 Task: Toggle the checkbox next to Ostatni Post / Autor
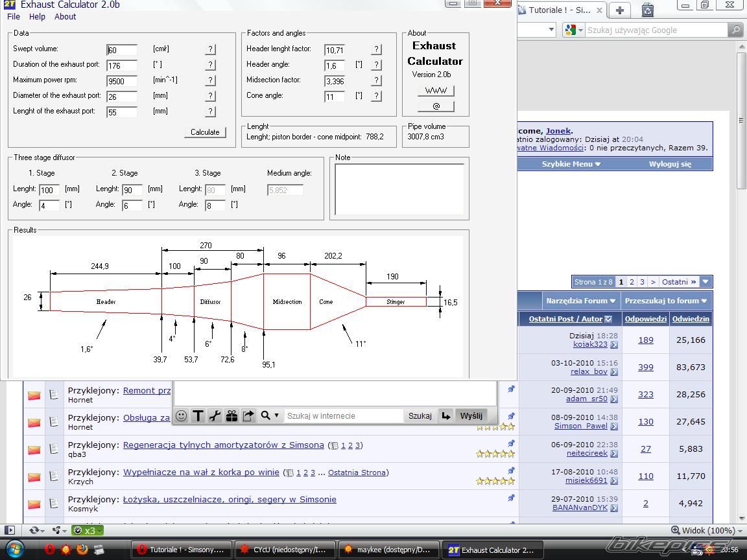(608, 319)
